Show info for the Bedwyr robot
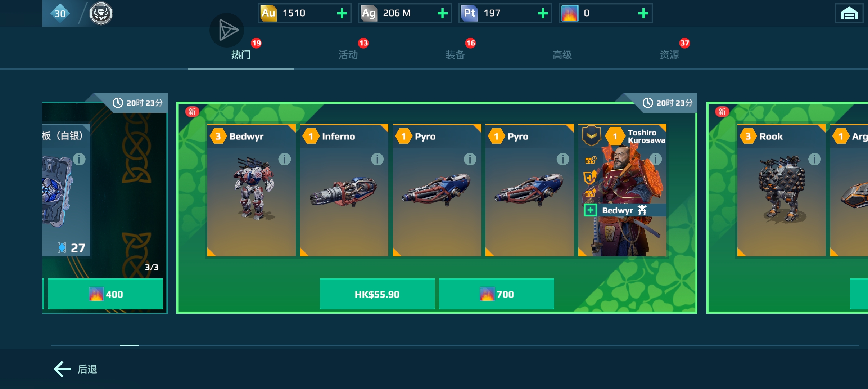The height and width of the screenshot is (389, 868). point(284,159)
